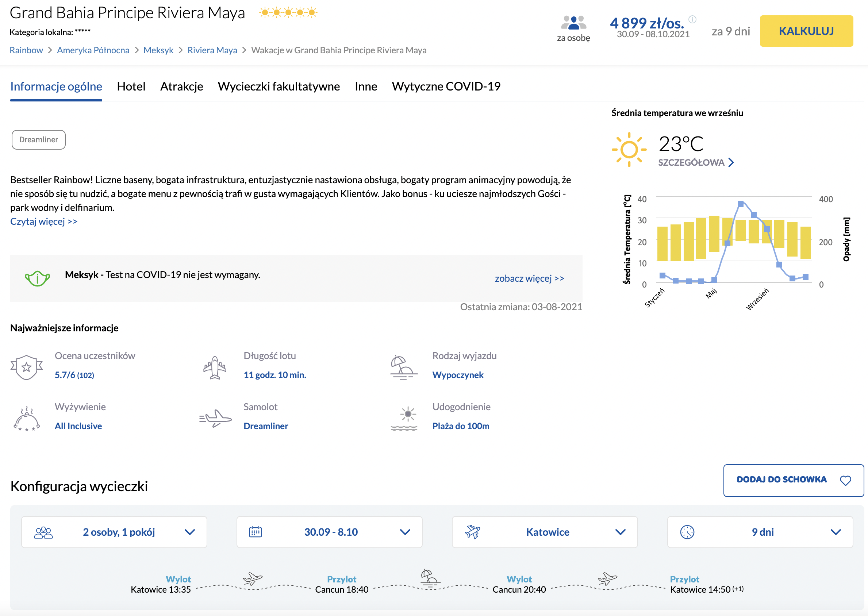The image size is (868, 616).
Task: Click the 23°C temperature reading
Action: (x=681, y=144)
